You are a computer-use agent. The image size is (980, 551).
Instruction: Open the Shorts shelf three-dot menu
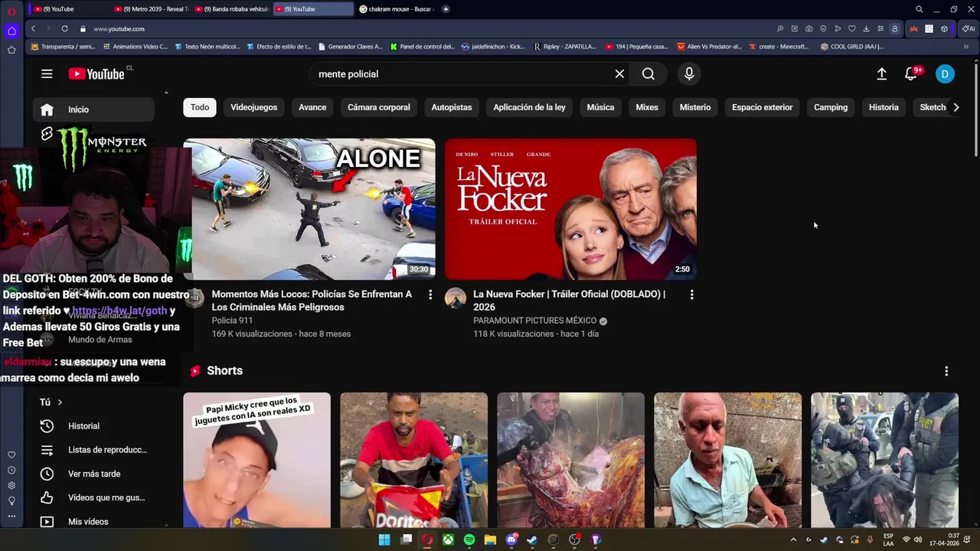tap(946, 371)
